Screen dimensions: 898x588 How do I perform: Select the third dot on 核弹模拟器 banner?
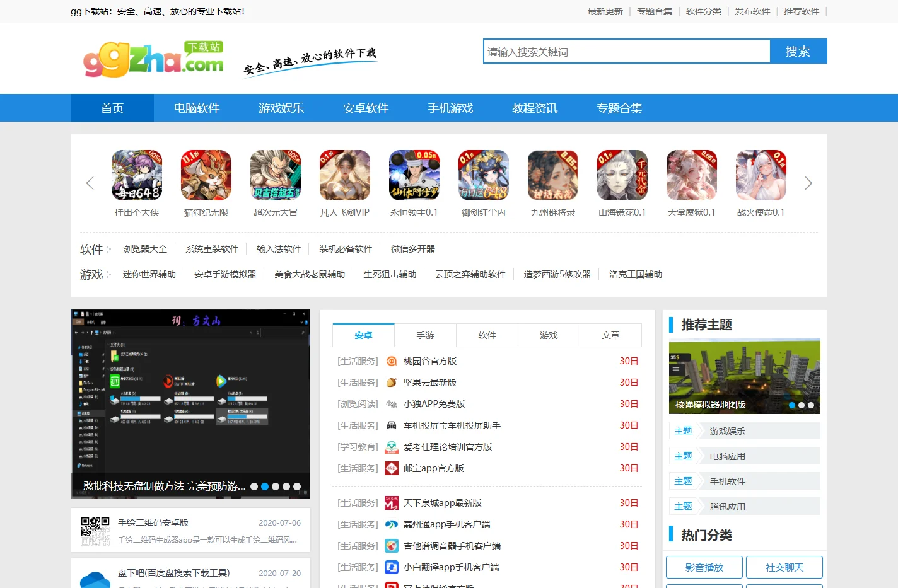[x=811, y=405]
